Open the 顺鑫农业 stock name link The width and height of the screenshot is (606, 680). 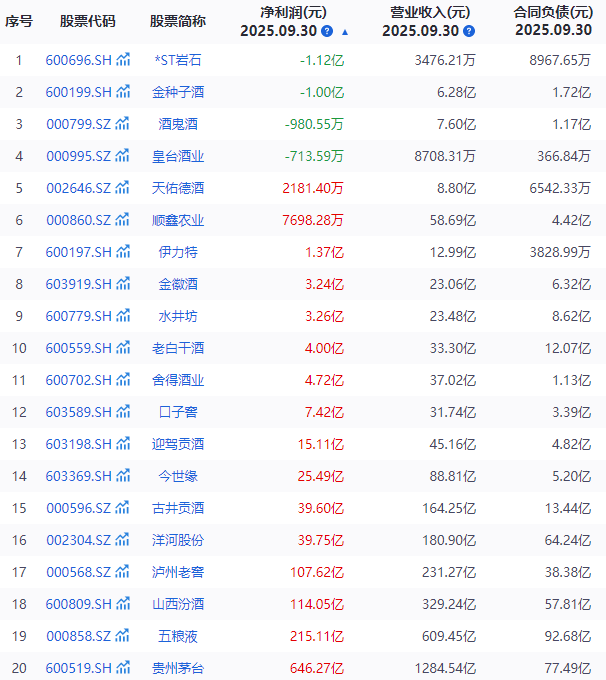178,220
